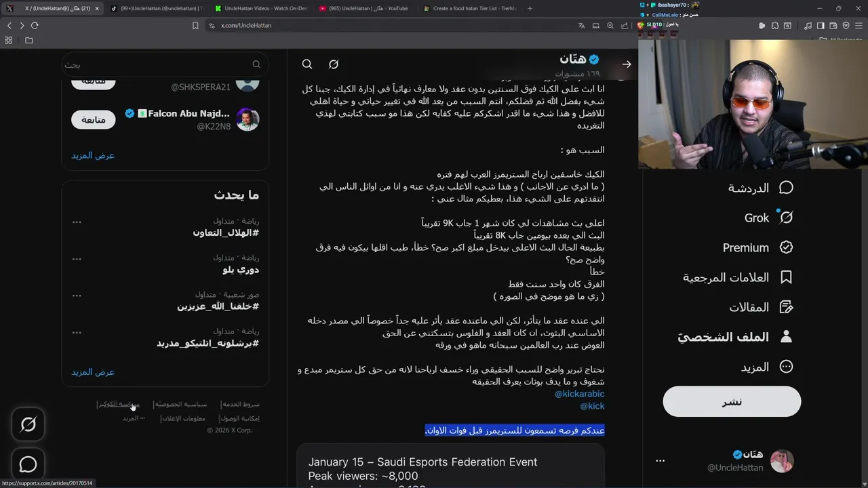Open Grok in the navigation menu

(768, 218)
